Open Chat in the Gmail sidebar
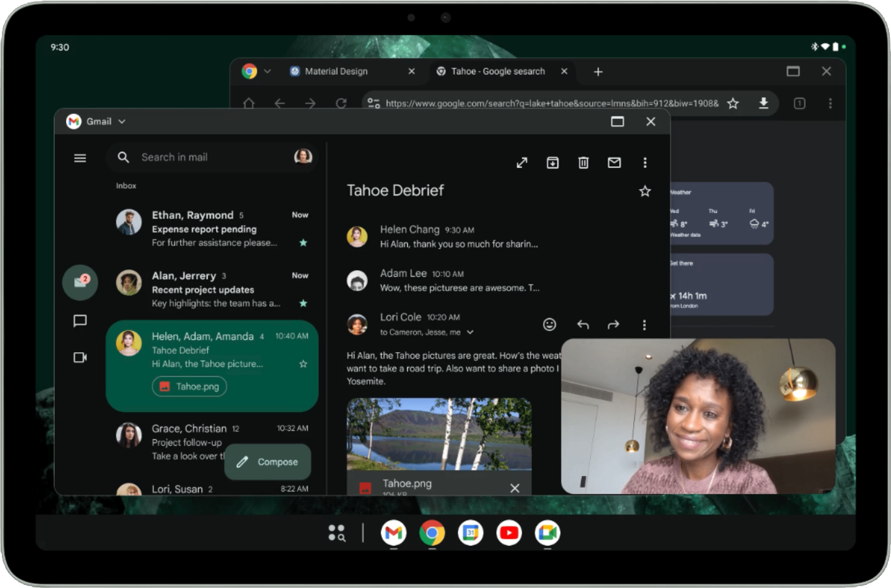The width and height of the screenshot is (891, 588). [80, 320]
